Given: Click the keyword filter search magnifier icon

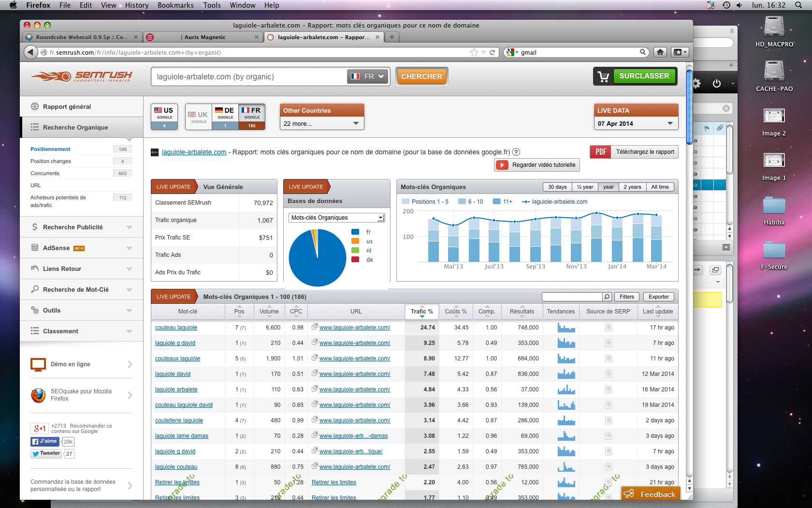Looking at the screenshot, I should pos(607,297).
